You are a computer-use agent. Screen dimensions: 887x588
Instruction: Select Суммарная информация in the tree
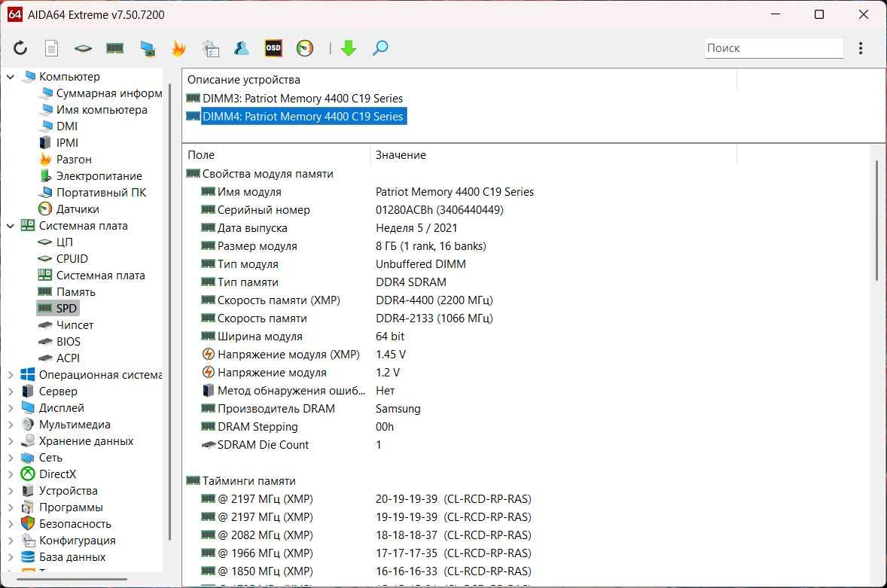coord(101,93)
